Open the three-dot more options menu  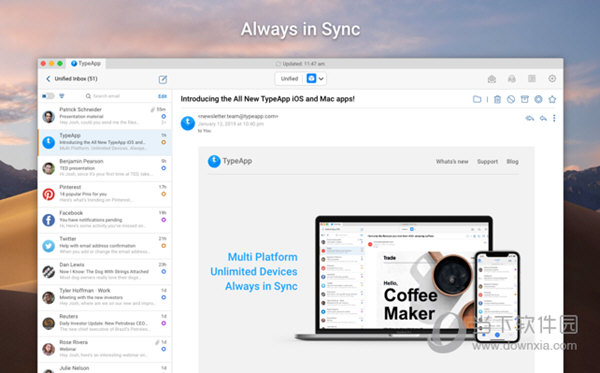point(554,118)
